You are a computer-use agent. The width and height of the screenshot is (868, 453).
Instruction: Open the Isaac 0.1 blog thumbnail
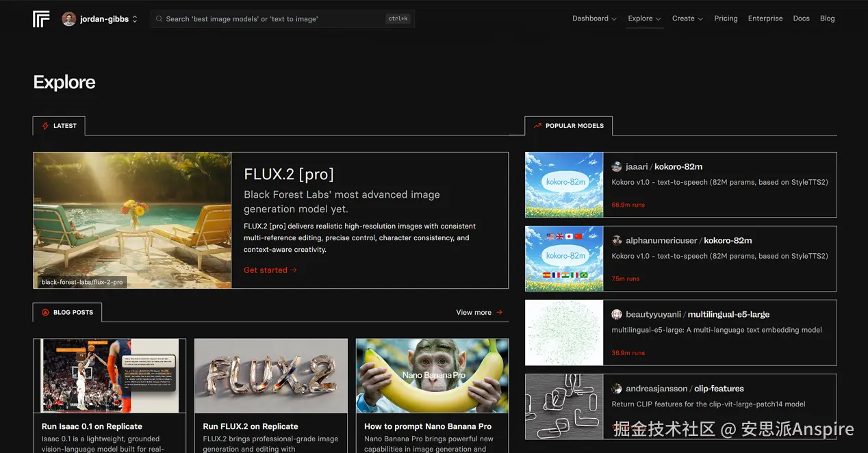pos(110,376)
